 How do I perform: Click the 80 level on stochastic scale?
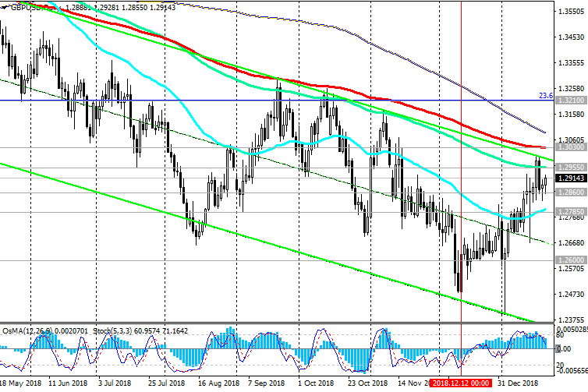coord(560,335)
